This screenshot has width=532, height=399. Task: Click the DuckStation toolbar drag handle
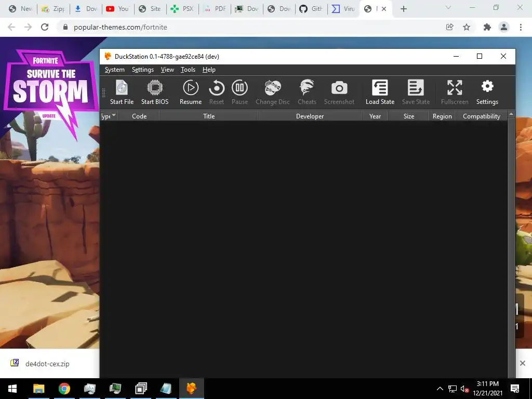[103, 92]
